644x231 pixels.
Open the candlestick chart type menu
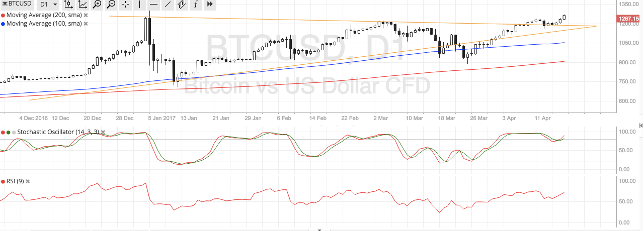click(x=68, y=4)
